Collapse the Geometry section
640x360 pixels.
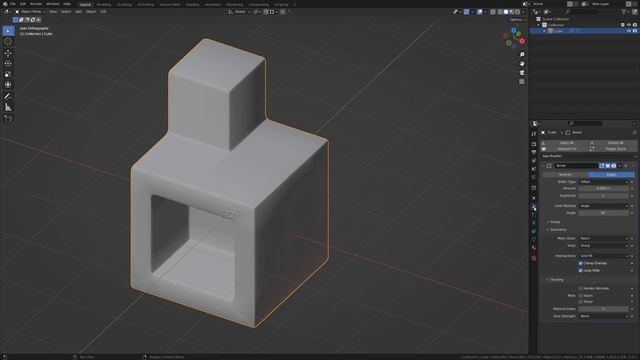pos(557,230)
